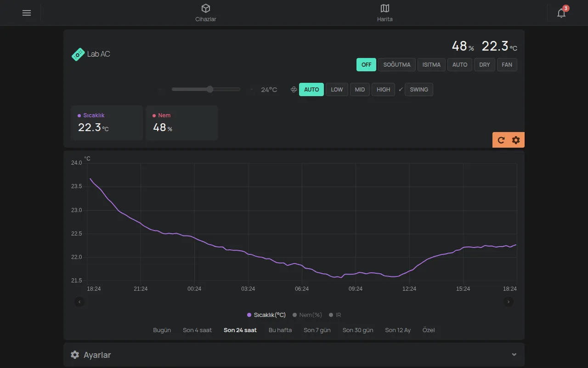The image size is (588, 368).
Task: Set AC mode to SOĞUTMA
Action: 397,65
